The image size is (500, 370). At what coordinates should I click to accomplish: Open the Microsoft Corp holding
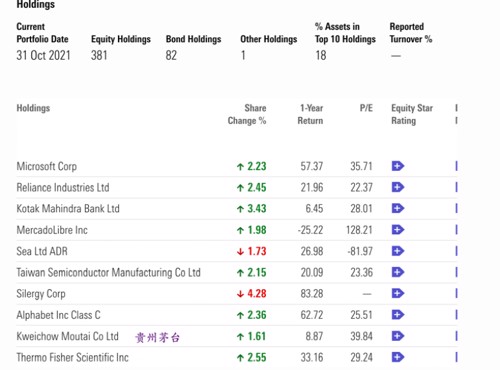[47, 166]
